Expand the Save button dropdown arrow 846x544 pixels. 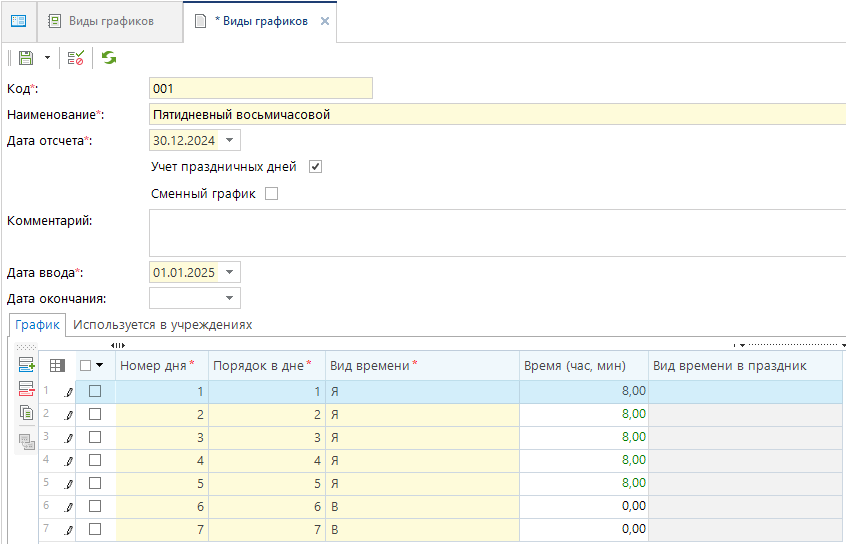pos(47,58)
